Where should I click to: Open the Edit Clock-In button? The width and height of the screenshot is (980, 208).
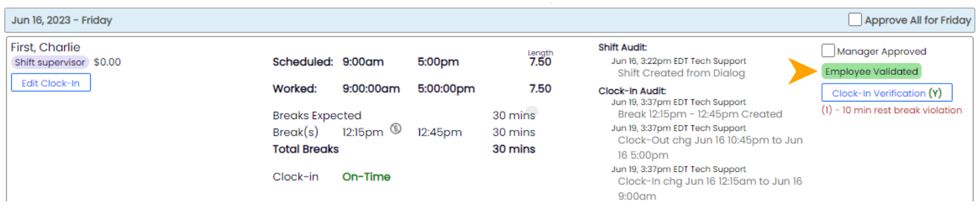[50, 83]
